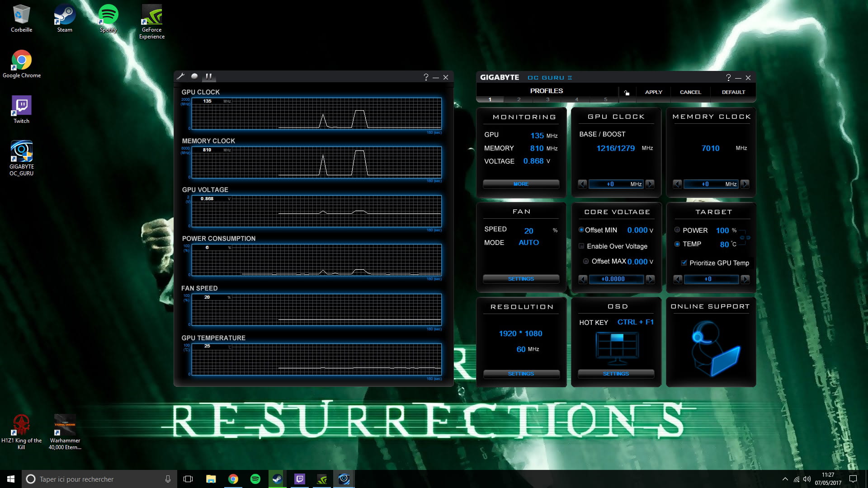
Task: Switch to profile 5 tab
Action: click(x=605, y=99)
